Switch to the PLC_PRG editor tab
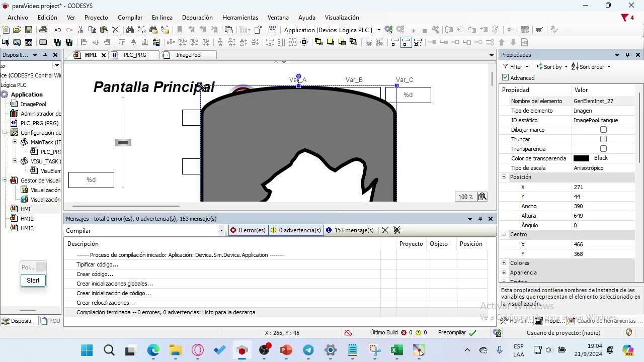The image size is (644, 362). [134, 55]
